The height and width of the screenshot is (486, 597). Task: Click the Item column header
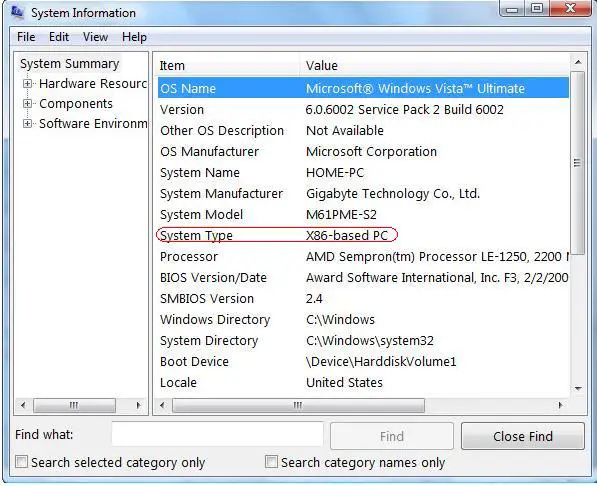point(228,66)
